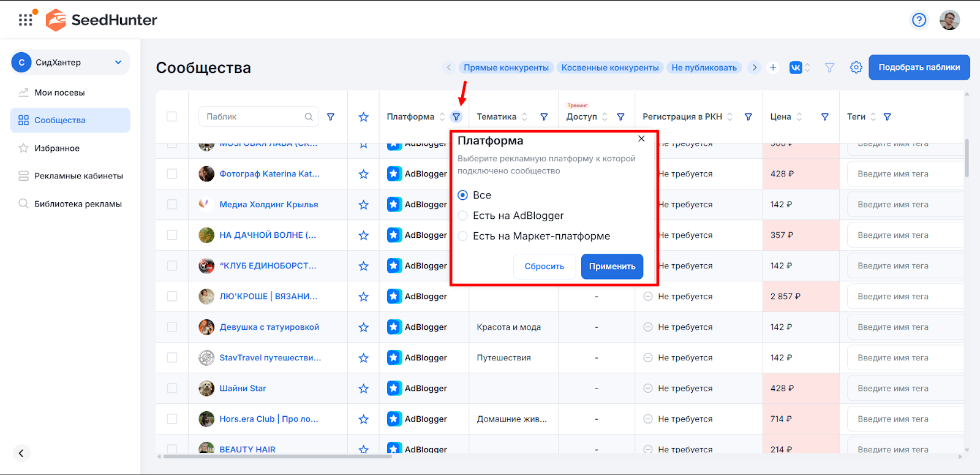Open Избранное in the sidebar
Screen dimensions: 980x475
57,148
